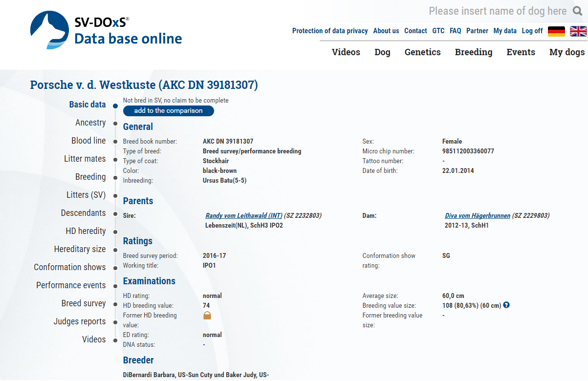Screen dimensions: 588x381
Task: Click the padlock icon for former HD value
Action: (207, 316)
